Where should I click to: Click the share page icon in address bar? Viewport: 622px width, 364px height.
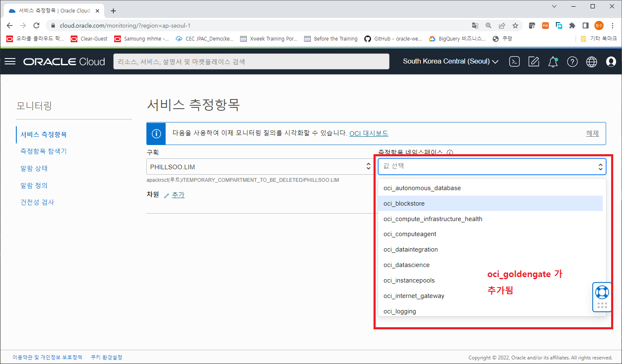tap(502, 25)
